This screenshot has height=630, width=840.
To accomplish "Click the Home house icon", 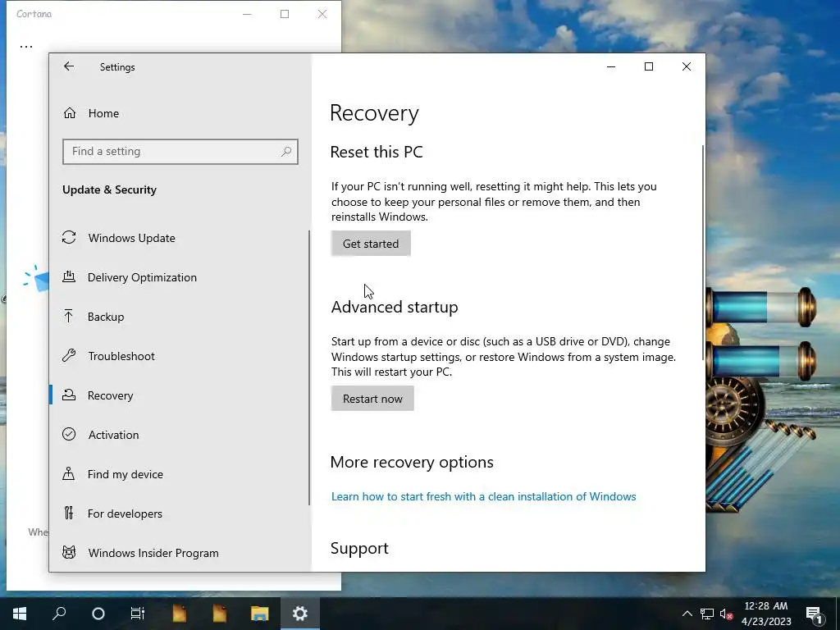I will click(x=70, y=113).
